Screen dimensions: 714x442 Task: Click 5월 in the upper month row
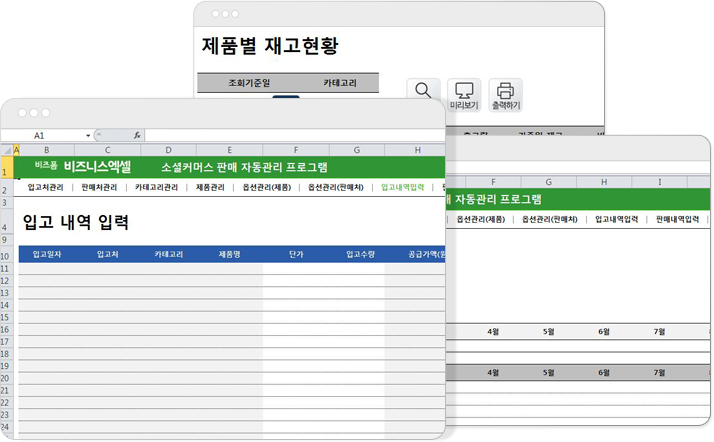click(x=548, y=332)
